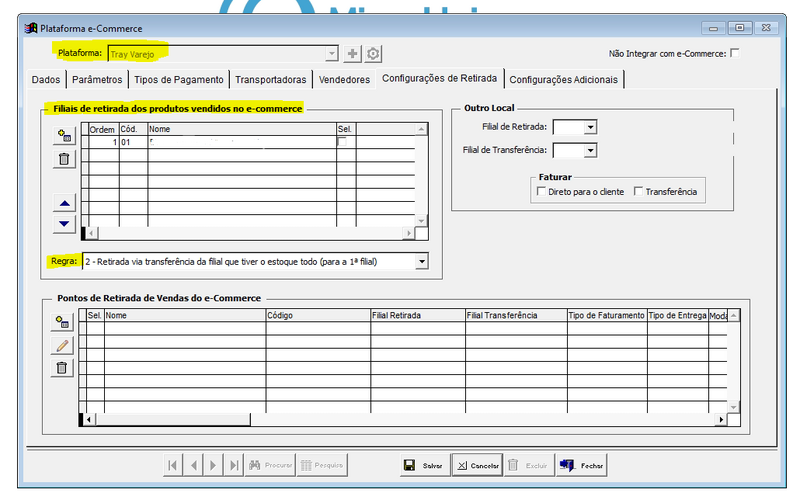Select the cell with code 01
Image resolution: width=800 pixels, height=500 pixels.
[x=133, y=142]
